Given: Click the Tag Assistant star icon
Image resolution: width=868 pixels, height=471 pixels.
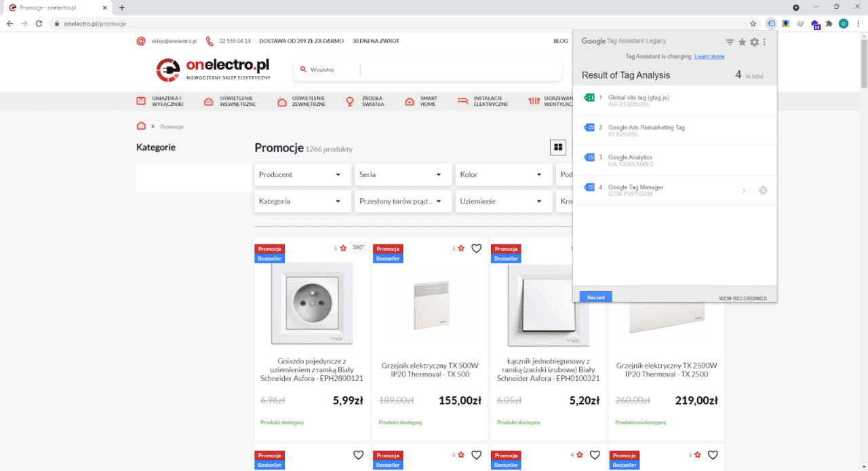Looking at the screenshot, I should [742, 42].
